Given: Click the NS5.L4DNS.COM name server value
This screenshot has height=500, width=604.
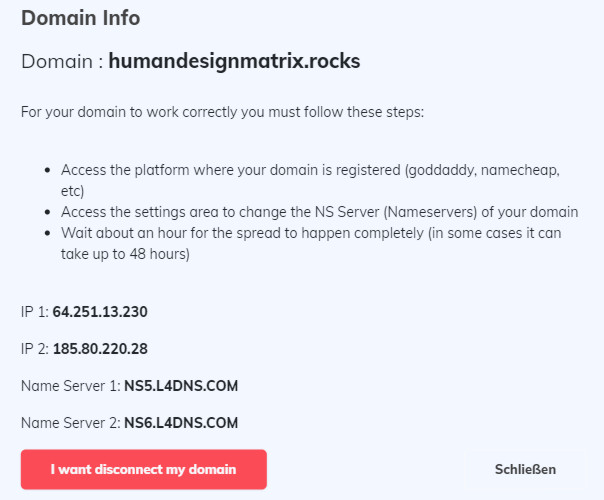Looking at the screenshot, I should click(181, 386).
